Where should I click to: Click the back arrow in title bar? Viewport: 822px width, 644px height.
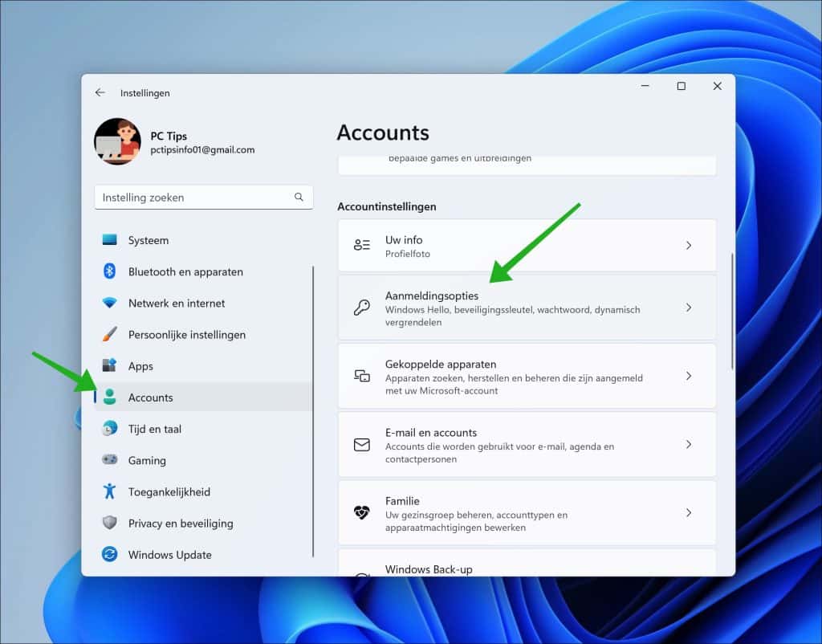100,93
